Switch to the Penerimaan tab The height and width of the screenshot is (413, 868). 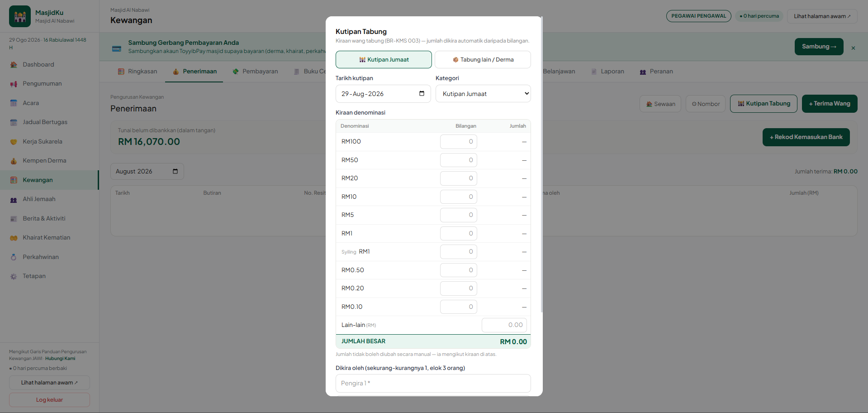(194, 72)
